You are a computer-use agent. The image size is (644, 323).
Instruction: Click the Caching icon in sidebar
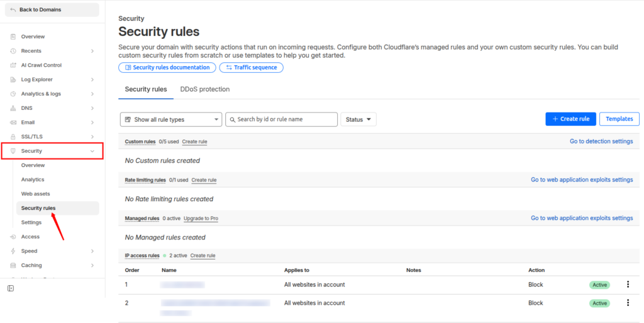tap(13, 266)
